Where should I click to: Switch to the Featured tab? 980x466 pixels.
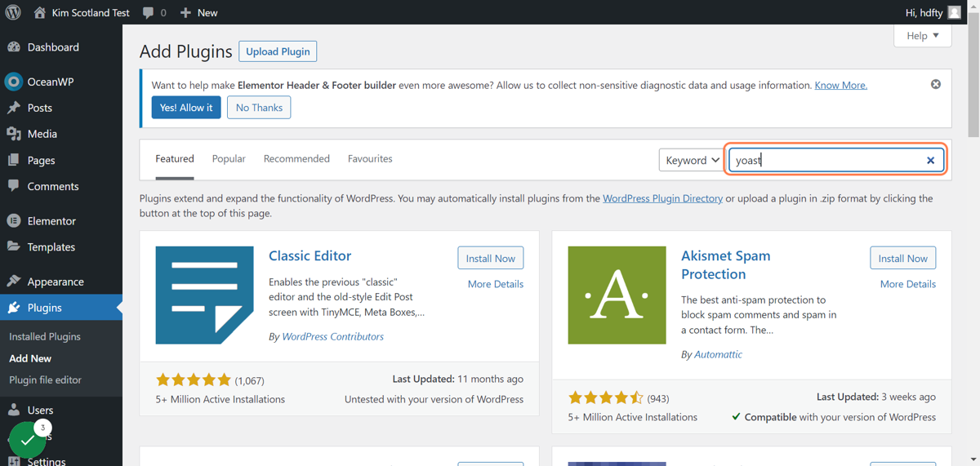[x=175, y=158]
